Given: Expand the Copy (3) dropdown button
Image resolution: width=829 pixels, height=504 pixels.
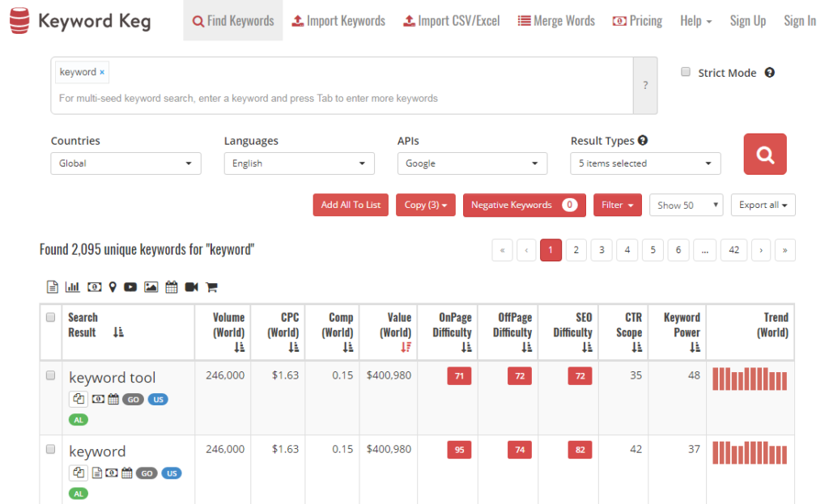Looking at the screenshot, I should (426, 205).
